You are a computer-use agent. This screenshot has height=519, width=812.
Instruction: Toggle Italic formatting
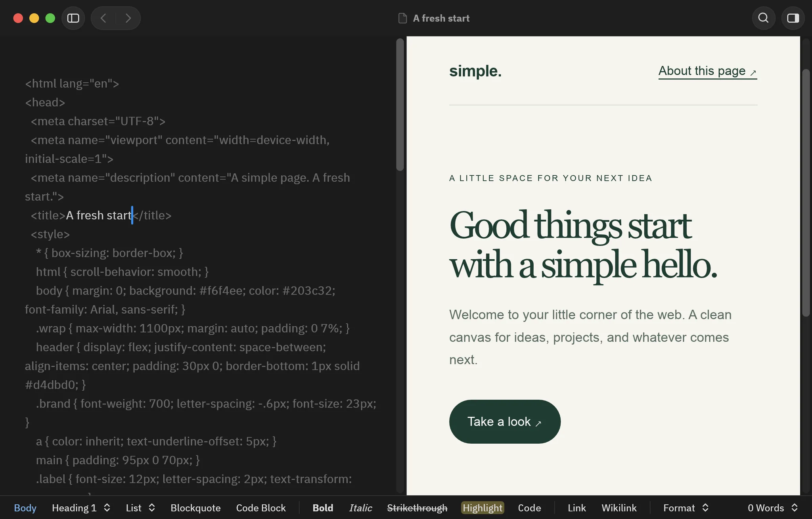360,508
